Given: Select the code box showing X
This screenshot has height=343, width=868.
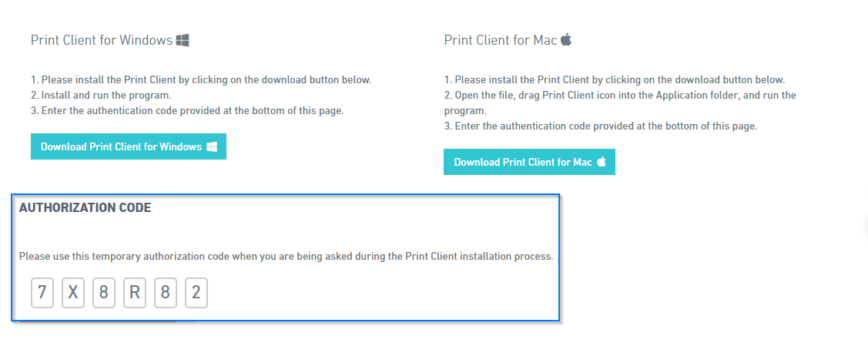Looking at the screenshot, I should 73,293.
